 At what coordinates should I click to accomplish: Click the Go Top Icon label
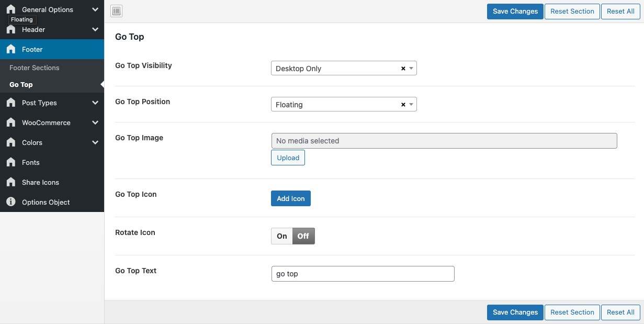pos(136,194)
